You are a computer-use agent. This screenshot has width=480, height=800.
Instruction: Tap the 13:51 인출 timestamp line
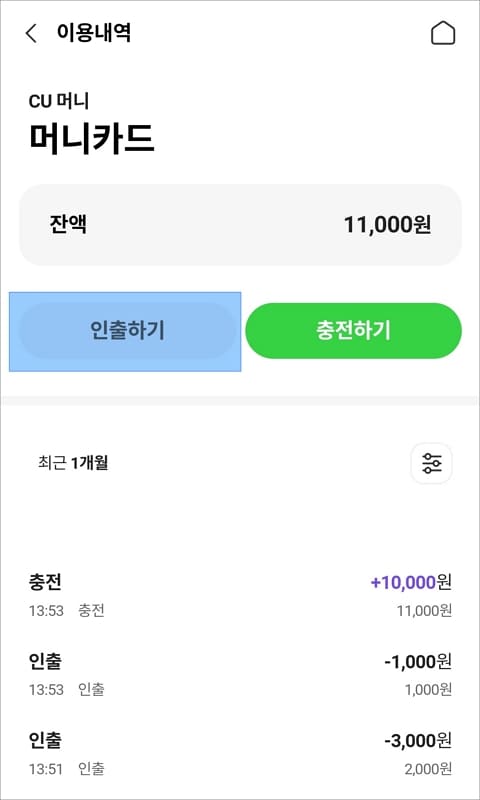pyautogui.click(x=67, y=769)
